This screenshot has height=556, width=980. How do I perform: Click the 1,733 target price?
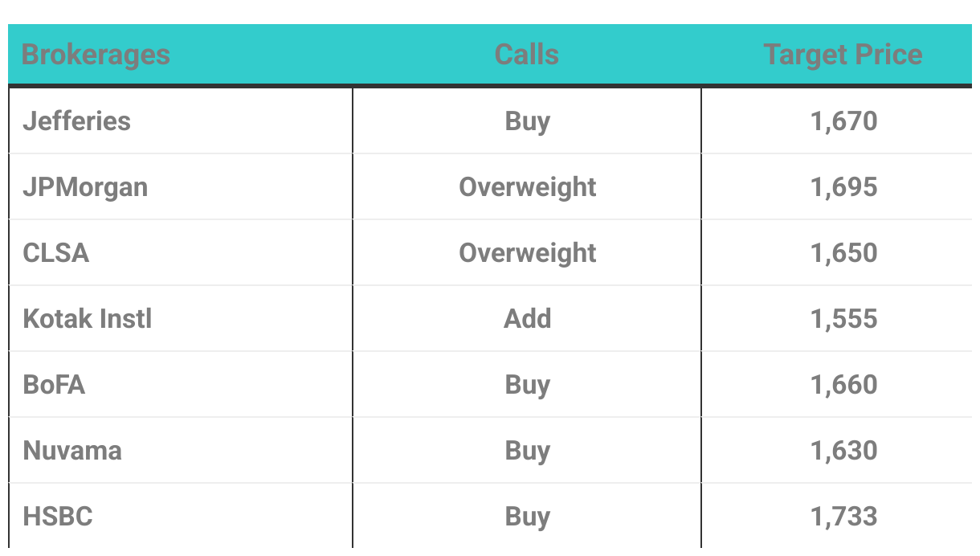[843, 517]
